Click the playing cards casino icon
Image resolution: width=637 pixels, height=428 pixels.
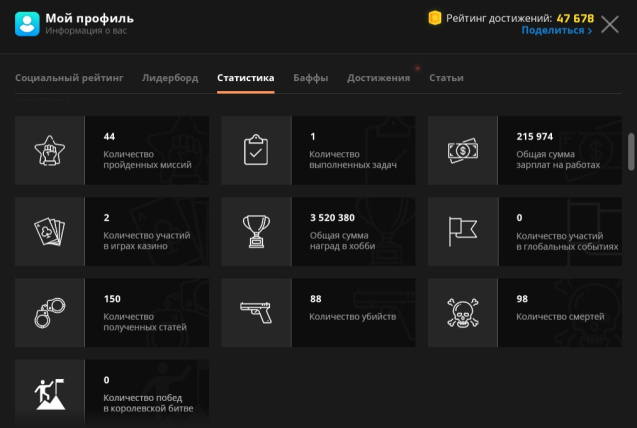(50, 231)
